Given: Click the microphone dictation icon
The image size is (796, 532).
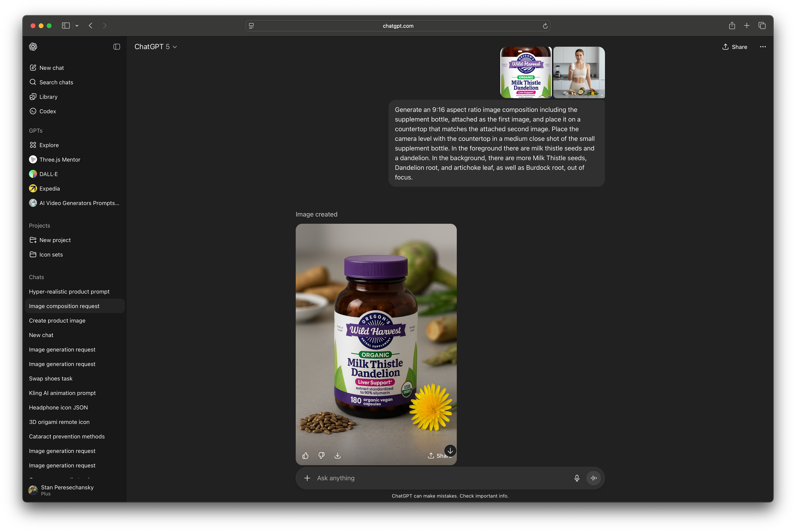Looking at the screenshot, I should (x=577, y=478).
